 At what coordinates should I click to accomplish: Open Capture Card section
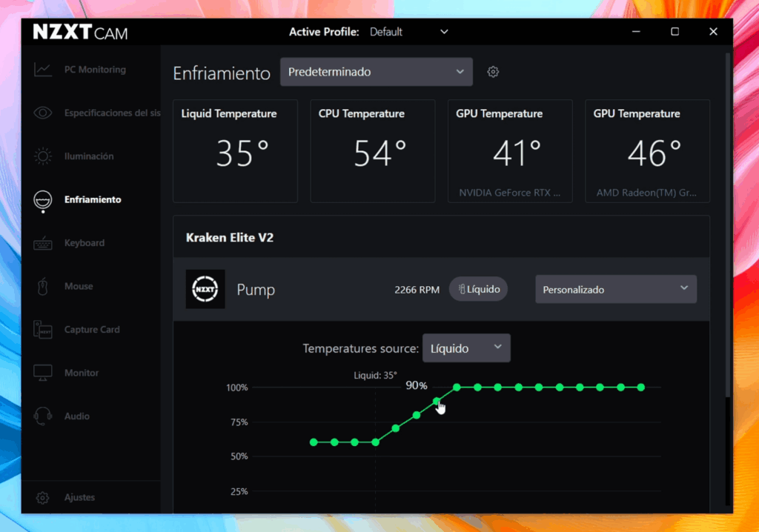pos(92,330)
